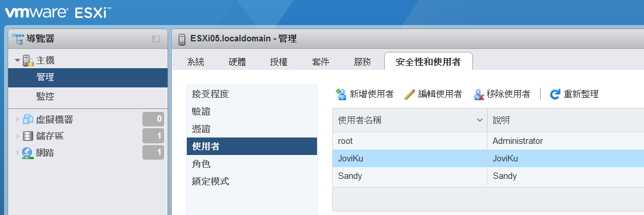The image size is (644, 215).
Task: Expand the 虛擬機器 tree node
Action: (18, 119)
